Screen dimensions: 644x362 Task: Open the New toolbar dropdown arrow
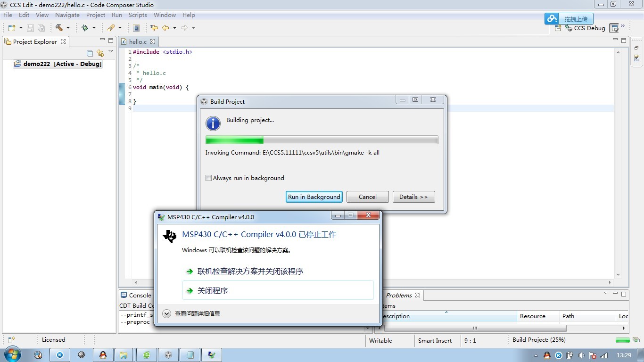pyautogui.click(x=21, y=28)
